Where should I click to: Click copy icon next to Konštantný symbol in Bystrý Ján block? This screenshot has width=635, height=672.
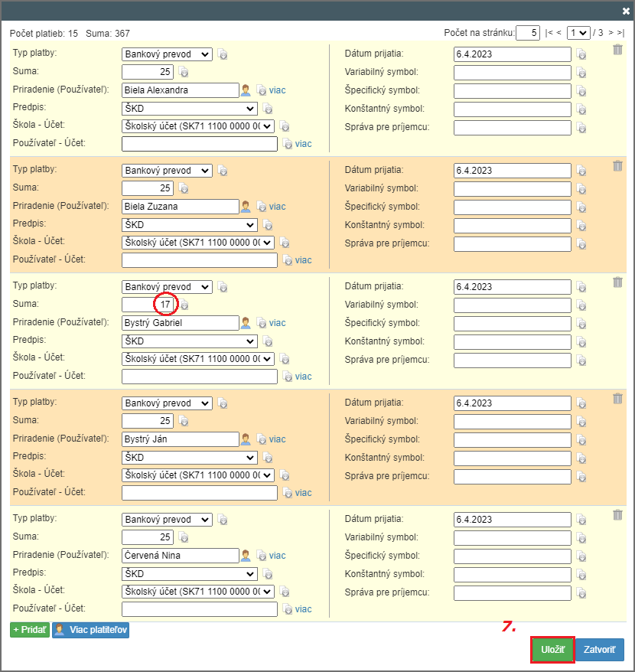(581, 458)
